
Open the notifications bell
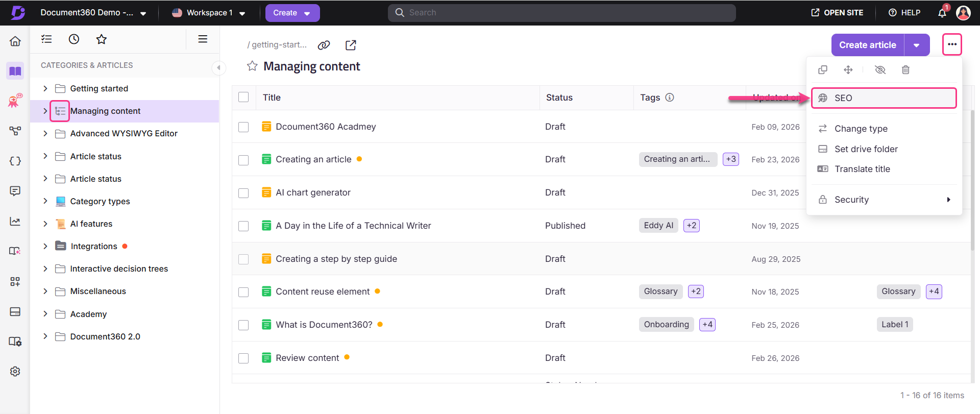[x=942, y=13]
